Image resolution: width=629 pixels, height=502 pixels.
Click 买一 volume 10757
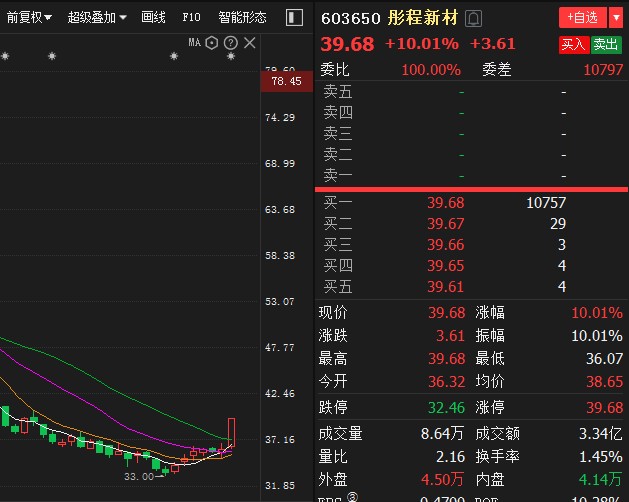546,203
